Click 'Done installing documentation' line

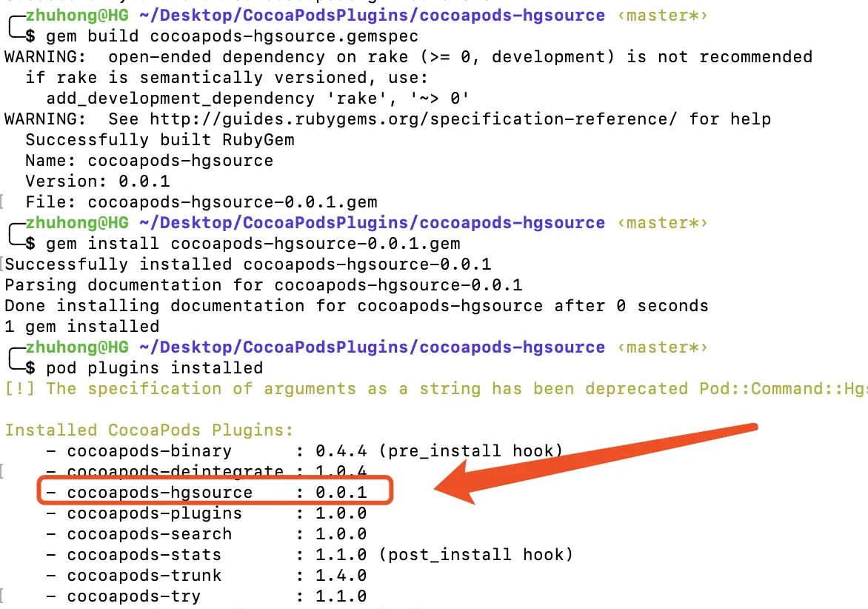(x=356, y=305)
